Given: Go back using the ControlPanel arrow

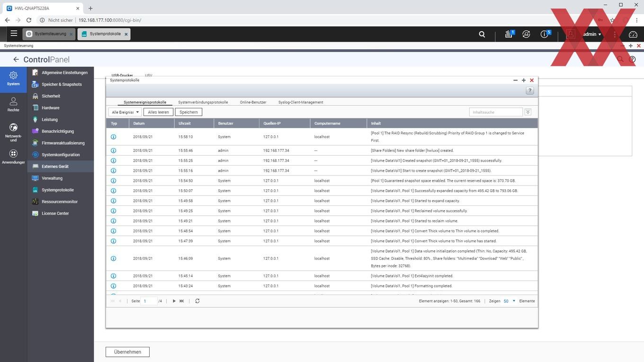Looking at the screenshot, I should tap(16, 59).
